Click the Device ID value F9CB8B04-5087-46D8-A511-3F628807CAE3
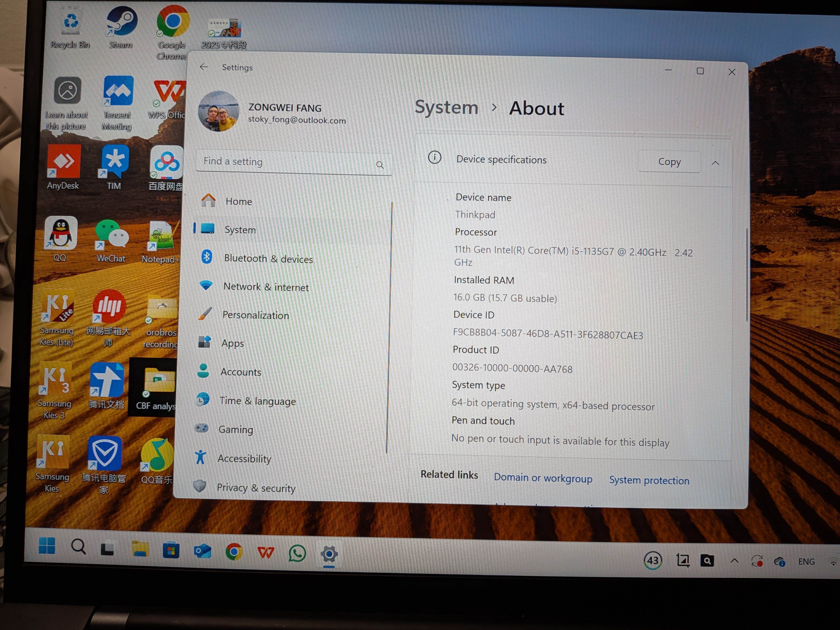This screenshot has width=840, height=630. [x=548, y=334]
